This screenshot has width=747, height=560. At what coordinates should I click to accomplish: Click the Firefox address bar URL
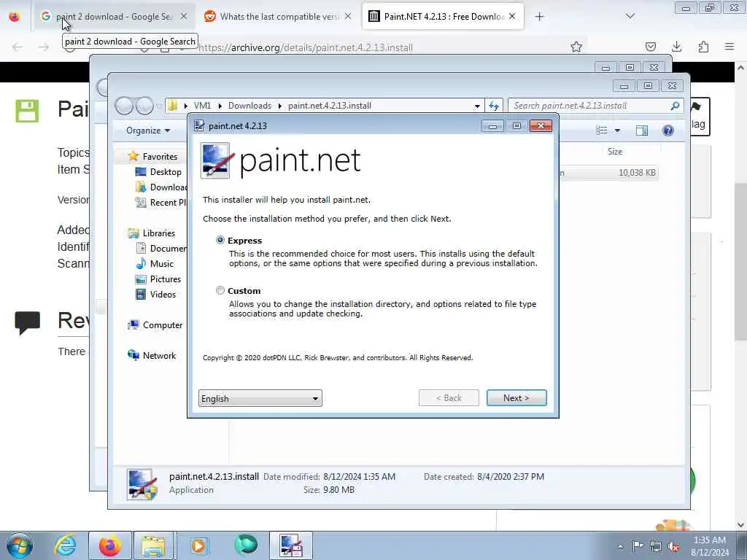point(305,47)
